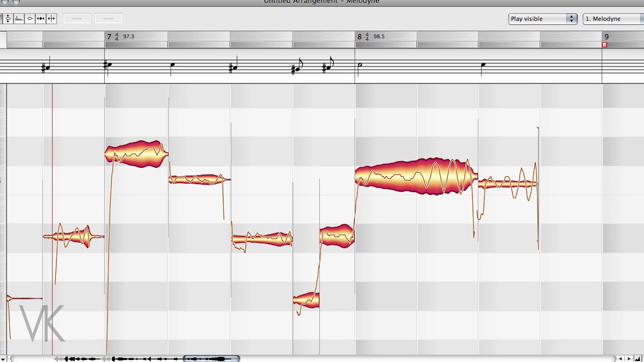Click bar 8 tempo 98.5 in the ruler
This screenshot has width=644, height=362.
point(379,37)
